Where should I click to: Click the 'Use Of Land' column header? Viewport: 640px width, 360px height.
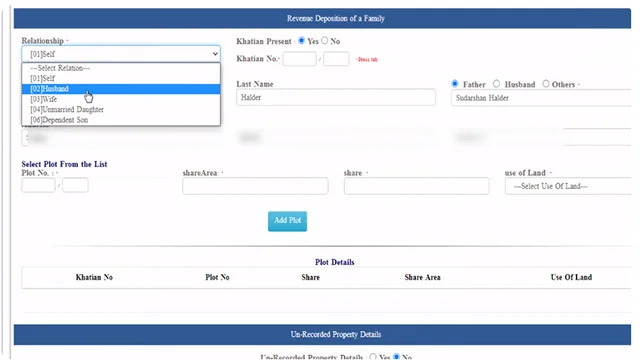(x=571, y=277)
